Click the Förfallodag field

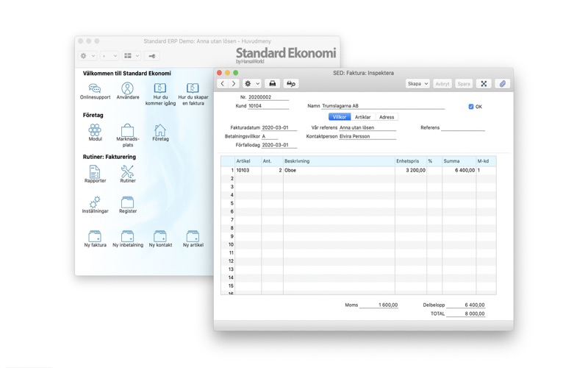coord(279,145)
